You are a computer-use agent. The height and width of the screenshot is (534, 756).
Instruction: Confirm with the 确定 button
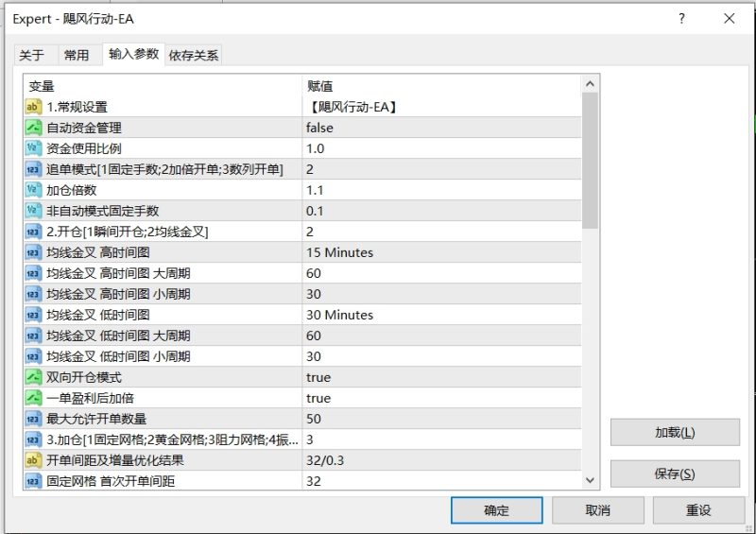click(x=497, y=510)
